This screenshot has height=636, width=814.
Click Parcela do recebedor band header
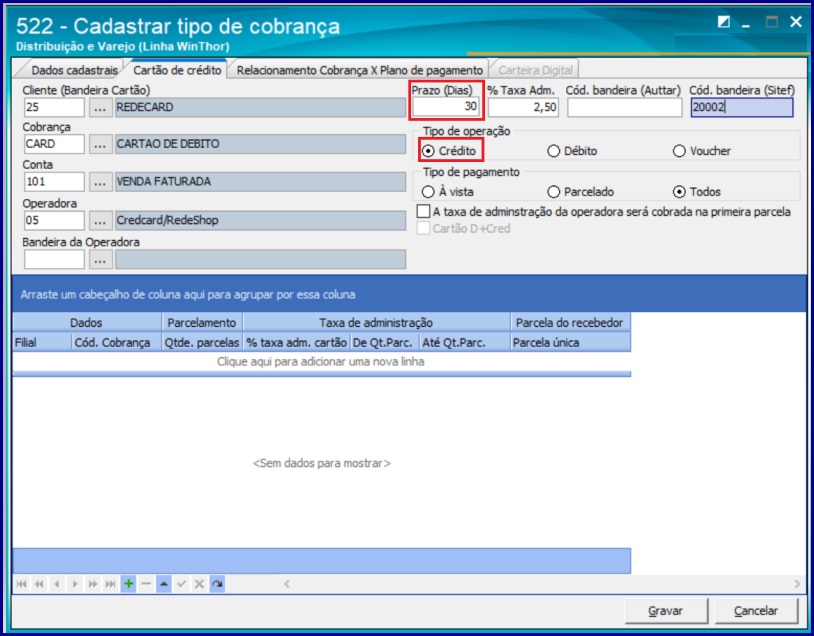(571, 323)
